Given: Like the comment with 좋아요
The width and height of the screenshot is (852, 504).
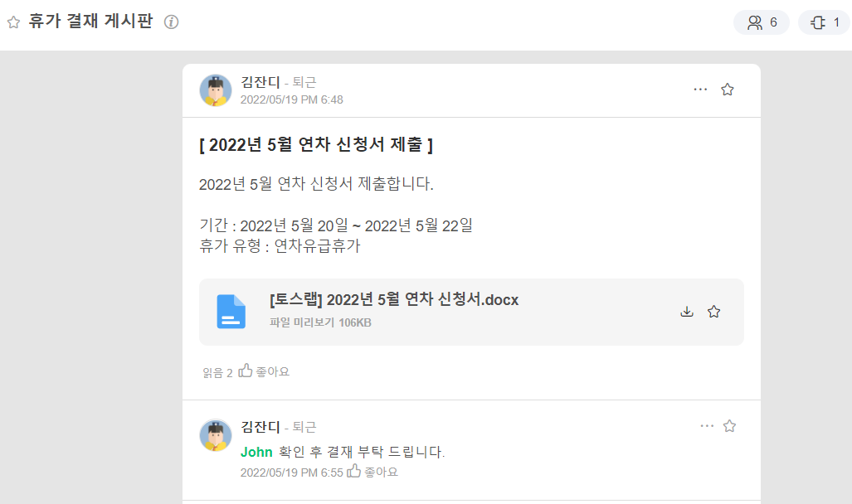Looking at the screenshot, I should click(x=372, y=472).
